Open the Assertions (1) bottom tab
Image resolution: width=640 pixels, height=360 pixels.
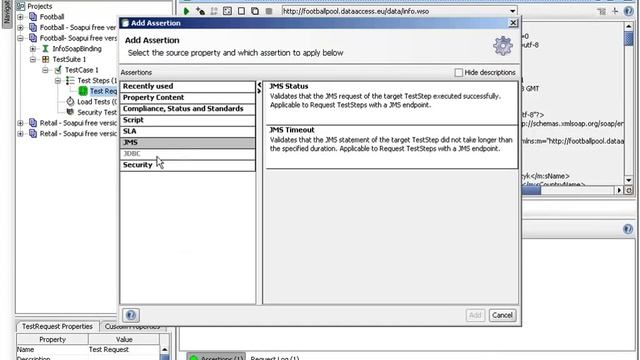[216, 357]
